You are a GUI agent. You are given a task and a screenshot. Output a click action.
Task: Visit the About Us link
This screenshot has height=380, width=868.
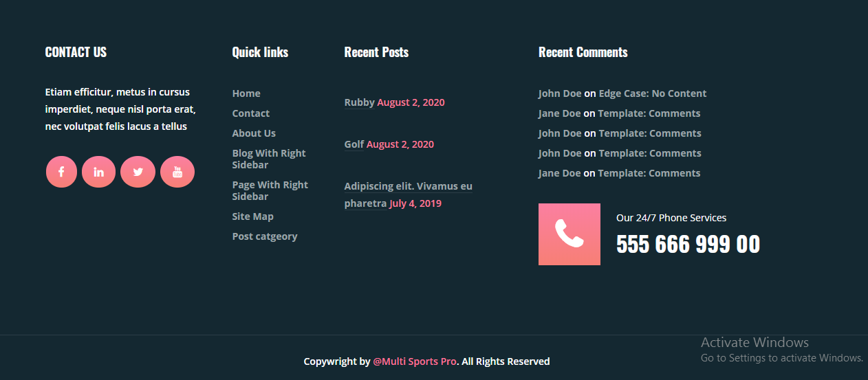coord(254,133)
